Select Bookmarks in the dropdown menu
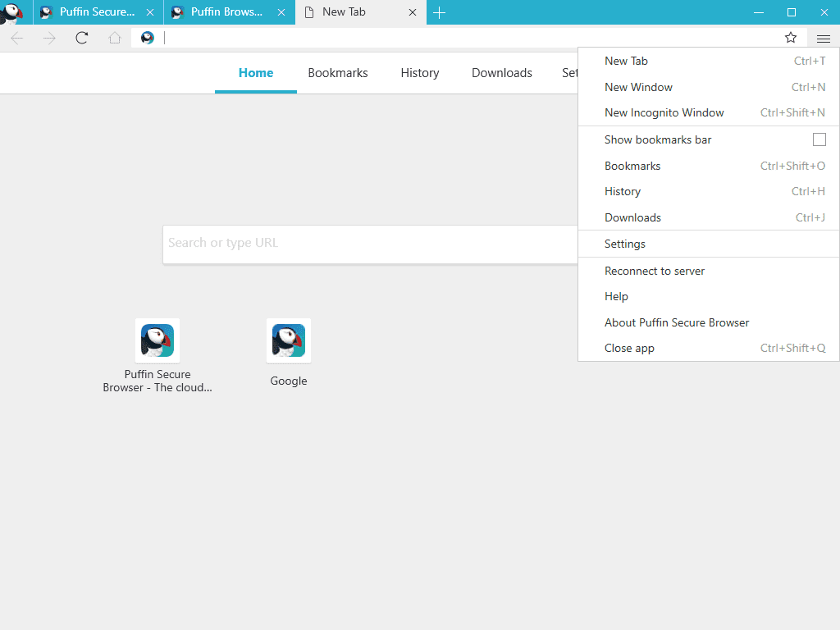This screenshot has width=840, height=630. [709, 166]
